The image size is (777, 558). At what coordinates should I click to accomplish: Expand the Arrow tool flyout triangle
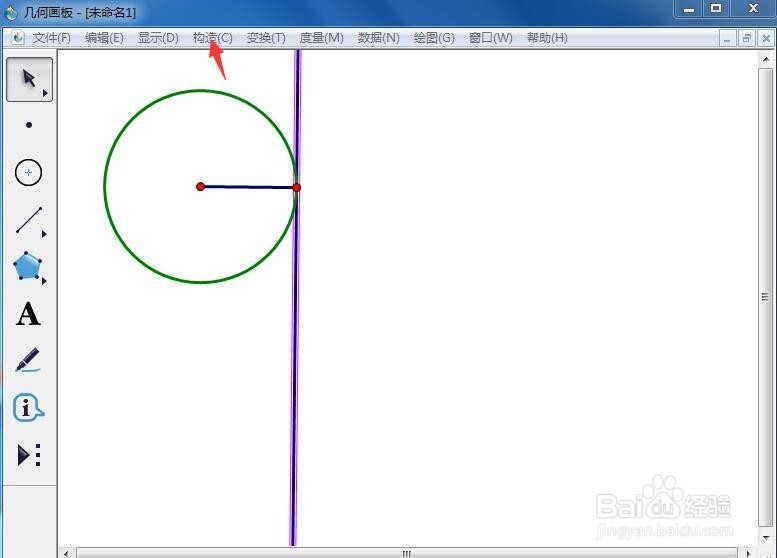click(45, 93)
